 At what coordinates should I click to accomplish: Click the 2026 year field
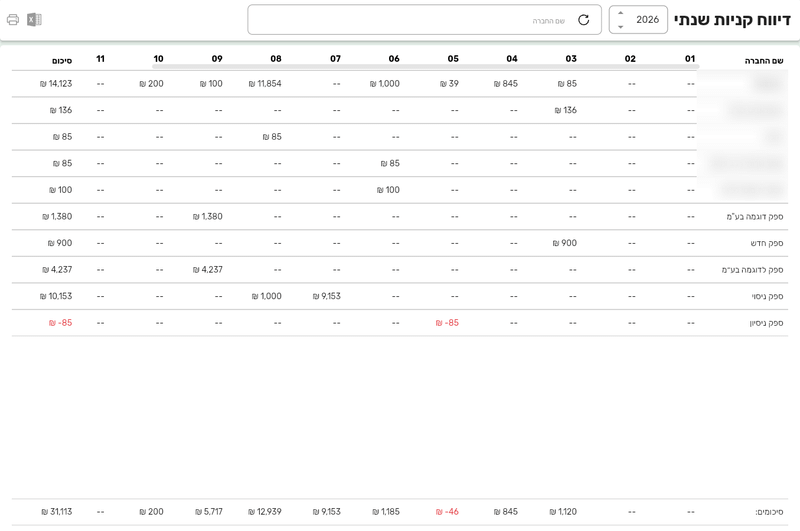(638, 20)
